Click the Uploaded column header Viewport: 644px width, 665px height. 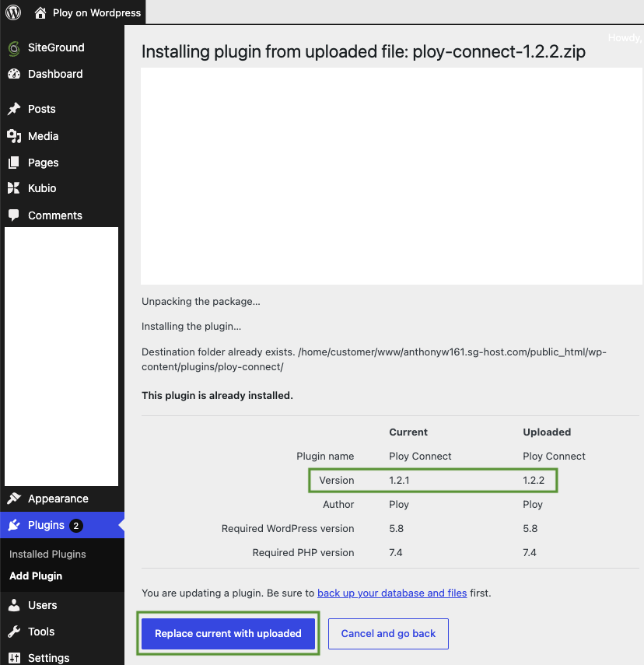(x=547, y=432)
